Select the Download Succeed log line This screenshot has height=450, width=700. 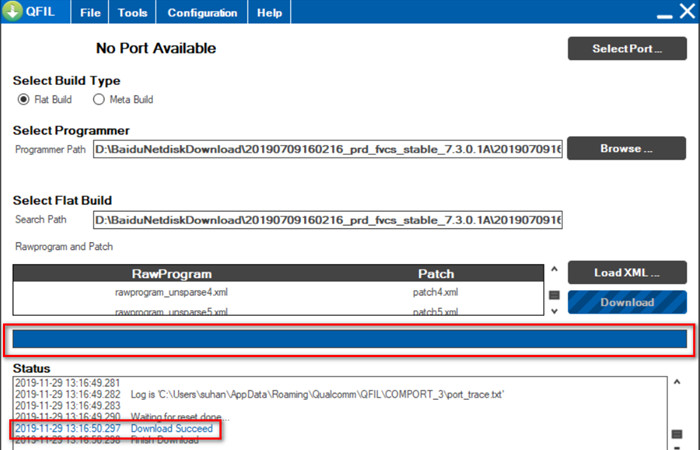(x=114, y=429)
